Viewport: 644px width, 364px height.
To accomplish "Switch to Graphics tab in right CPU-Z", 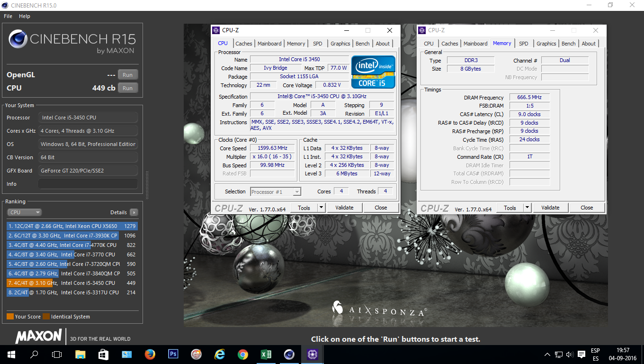I will click(x=546, y=44).
